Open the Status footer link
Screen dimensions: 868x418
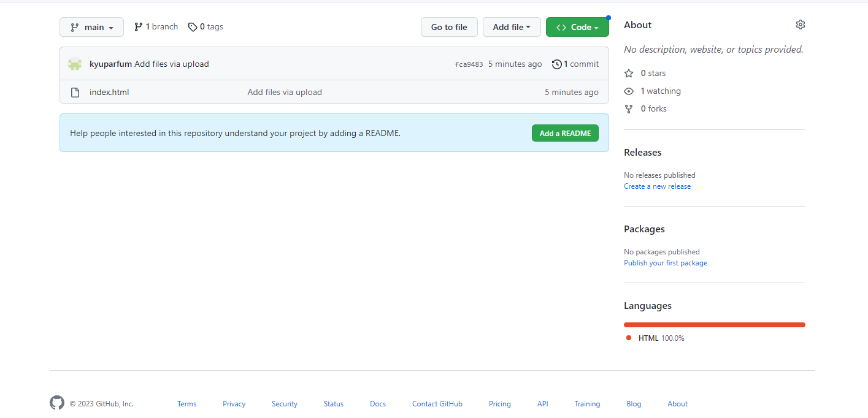pos(334,404)
